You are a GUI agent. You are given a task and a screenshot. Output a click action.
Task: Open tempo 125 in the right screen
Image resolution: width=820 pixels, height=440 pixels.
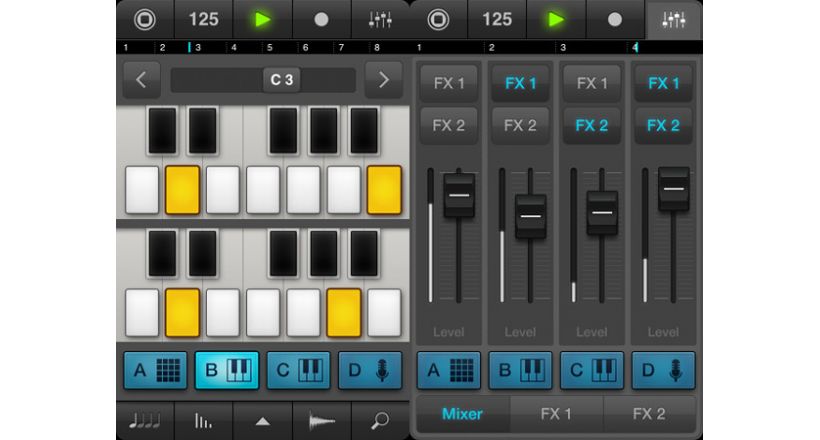[x=497, y=20]
